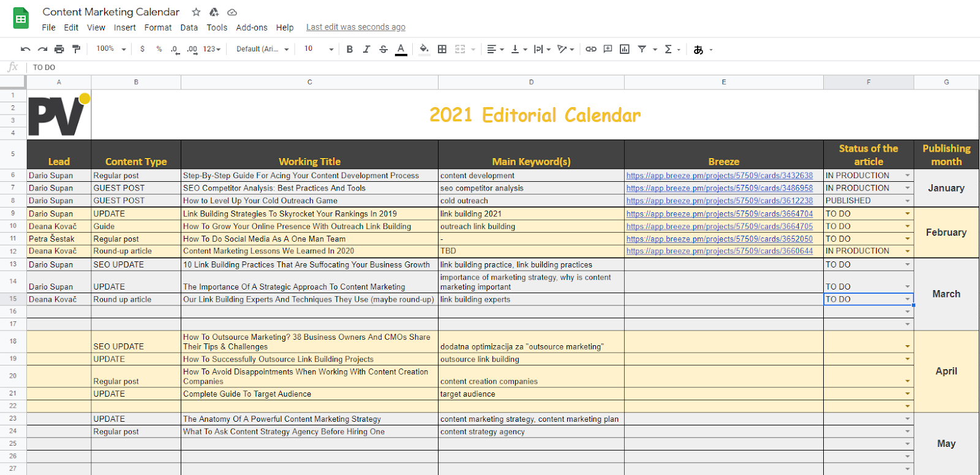Format selection as currency
Screen dimensions: 980x475
[142, 49]
